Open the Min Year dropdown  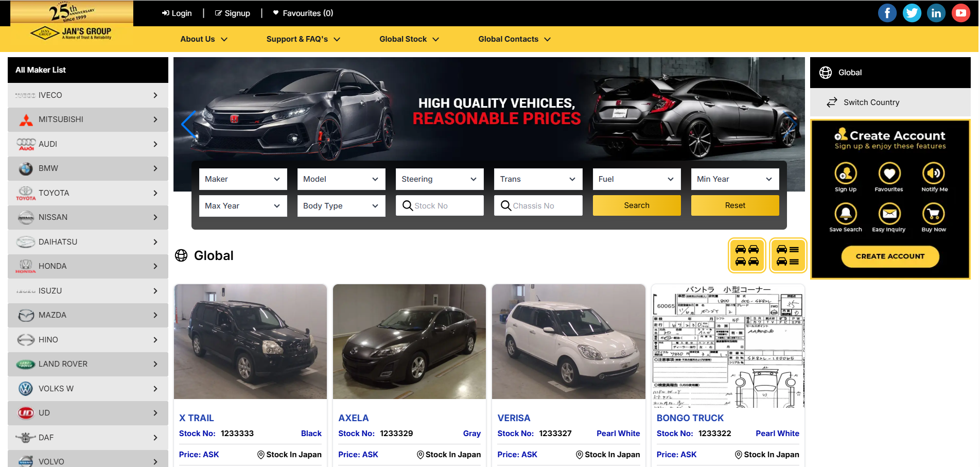(735, 179)
